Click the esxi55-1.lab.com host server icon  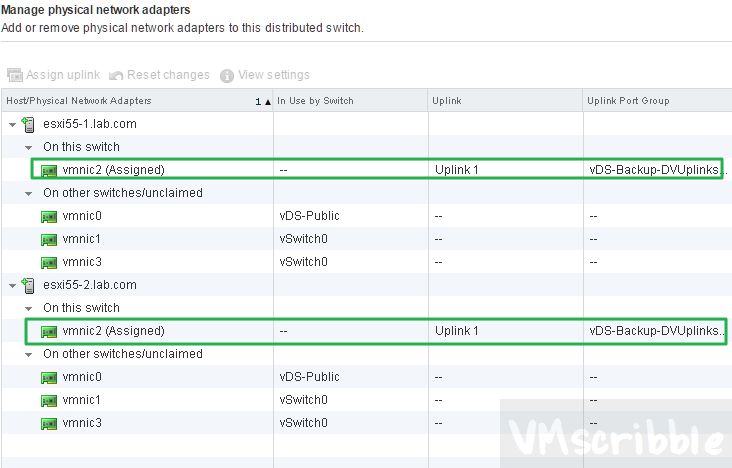[28, 124]
